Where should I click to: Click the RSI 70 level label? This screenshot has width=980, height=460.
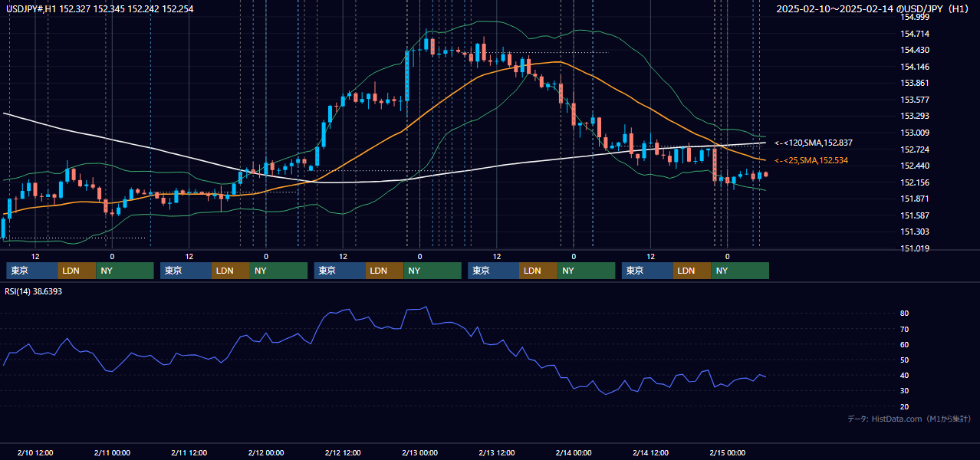[x=905, y=329]
